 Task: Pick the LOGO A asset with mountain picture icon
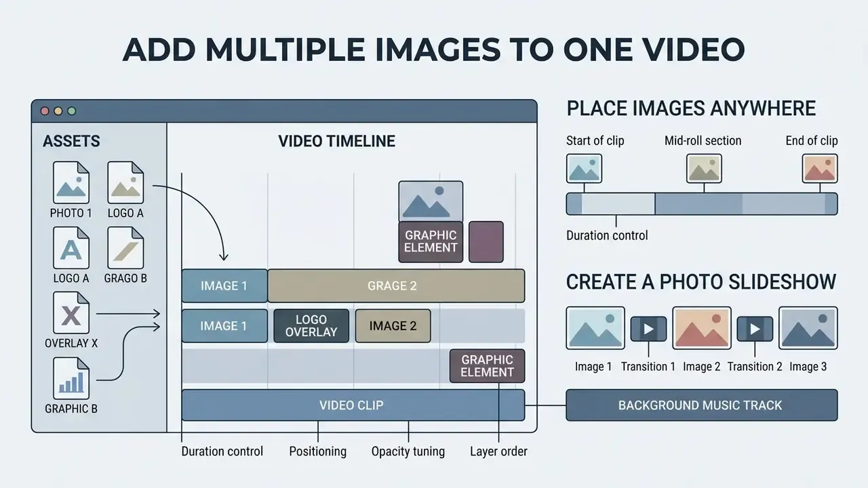[x=125, y=183]
